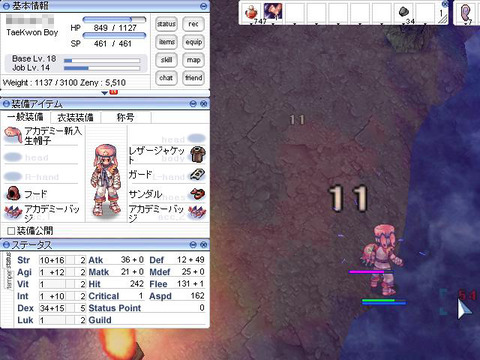This screenshot has height=360, width=480.
Task: Click the blue circle icon of ステータス title
Action: click(x=6, y=245)
